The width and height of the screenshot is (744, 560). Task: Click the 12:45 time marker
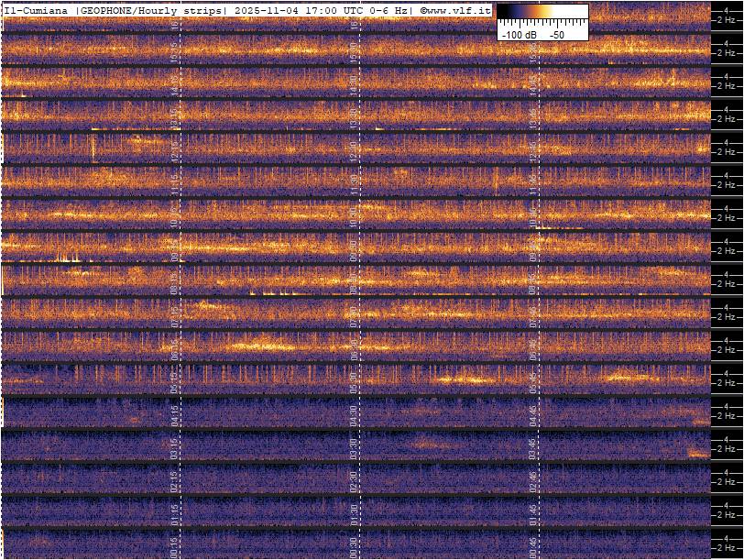coord(533,148)
